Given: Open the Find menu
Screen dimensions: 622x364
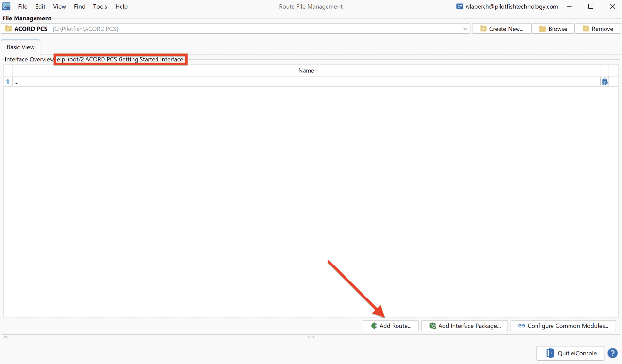Looking at the screenshot, I should tap(80, 7).
